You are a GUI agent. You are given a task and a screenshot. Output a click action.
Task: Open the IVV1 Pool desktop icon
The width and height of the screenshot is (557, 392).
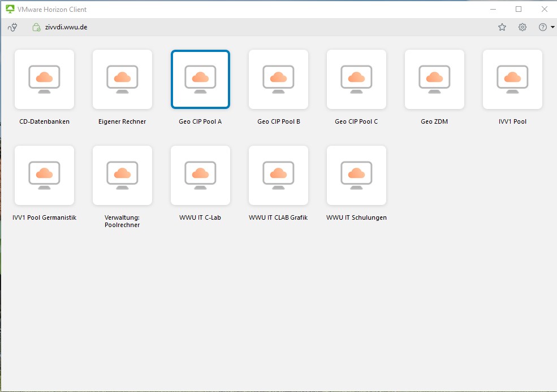512,79
